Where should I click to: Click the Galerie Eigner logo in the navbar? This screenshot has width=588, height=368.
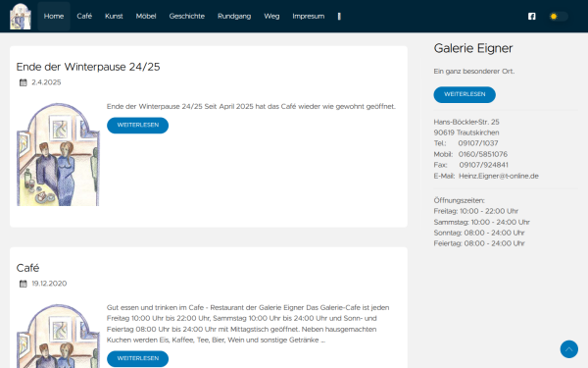click(21, 16)
